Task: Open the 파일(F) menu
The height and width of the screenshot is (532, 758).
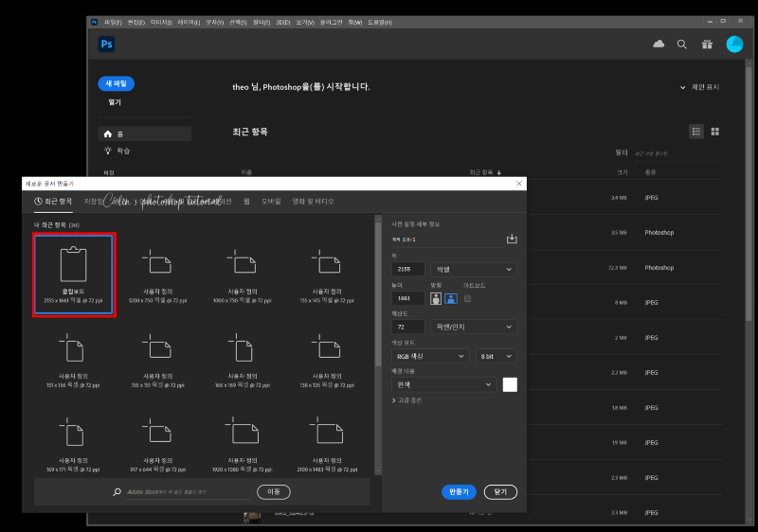Action: pyautogui.click(x=113, y=22)
